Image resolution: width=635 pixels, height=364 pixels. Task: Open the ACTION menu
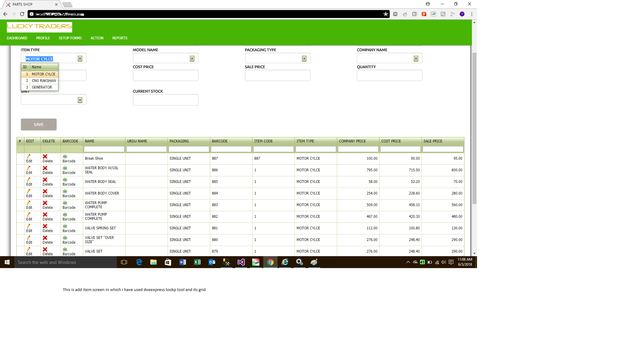[x=97, y=38]
